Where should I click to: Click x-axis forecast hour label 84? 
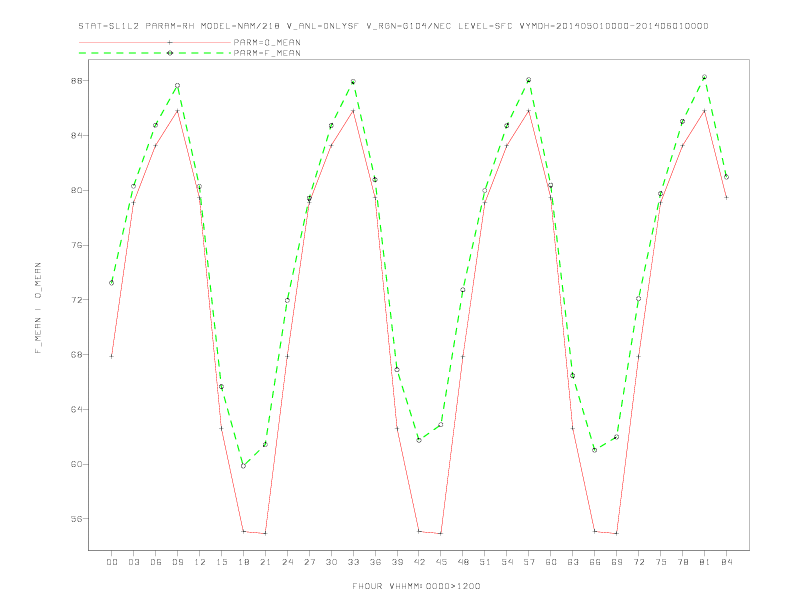727,562
